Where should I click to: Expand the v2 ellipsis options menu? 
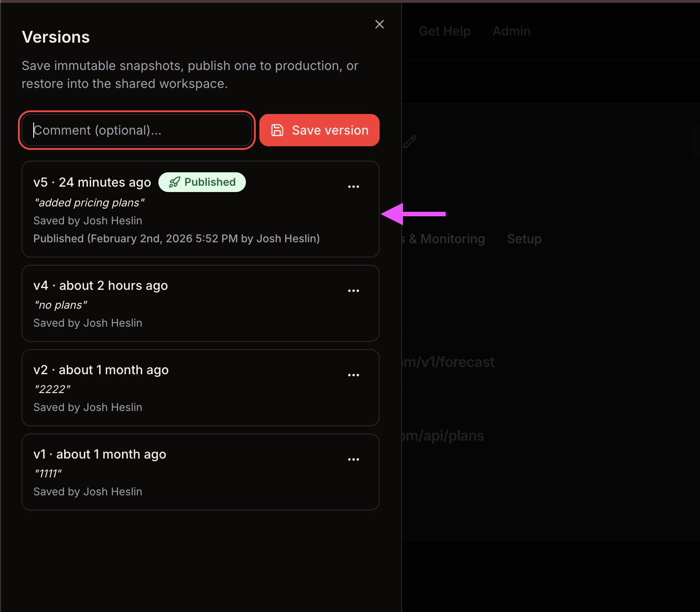point(353,375)
